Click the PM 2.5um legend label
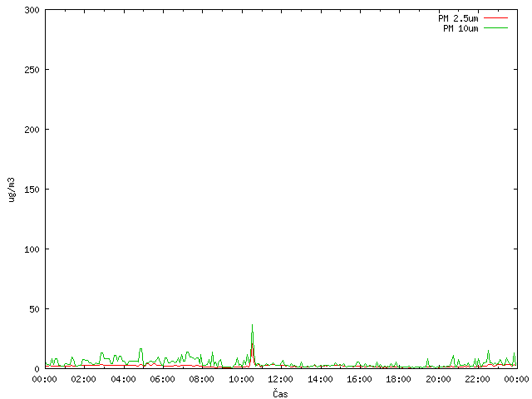The width and height of the screenshot is (532, 399). (x=458, y=18)
